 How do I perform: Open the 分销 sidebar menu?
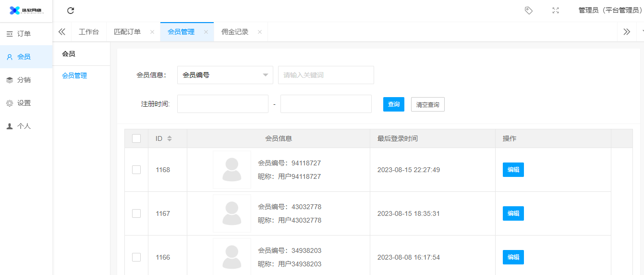(x=24, y=80)
